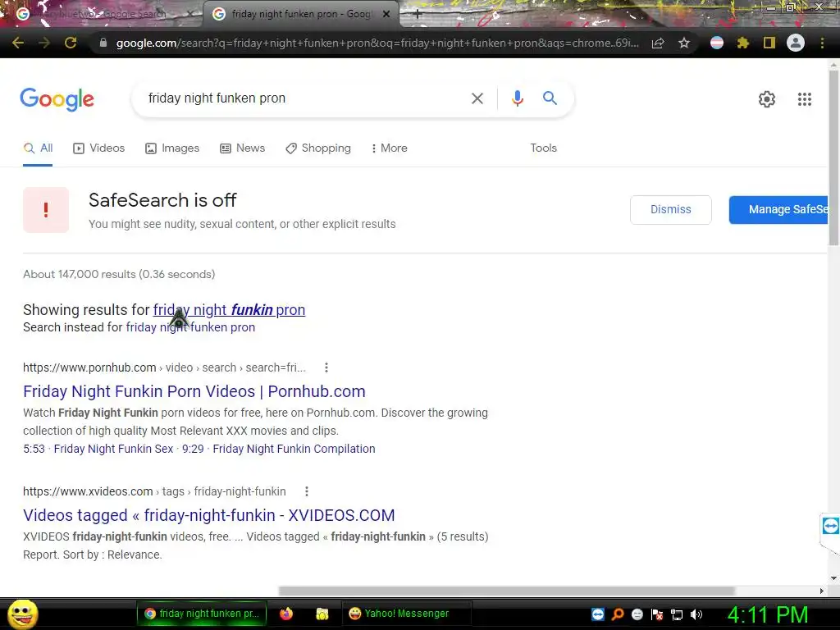The height and width of the screenshot is (630, 840).
Task: Click the scroll-right arrow of horizontal scrollbar
Action: point(822,591)
